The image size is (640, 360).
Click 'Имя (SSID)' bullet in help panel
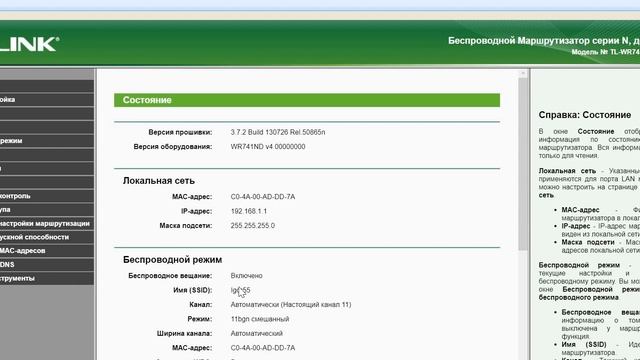(584, 345)
